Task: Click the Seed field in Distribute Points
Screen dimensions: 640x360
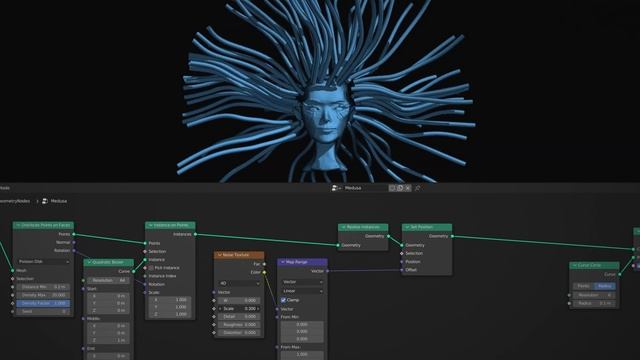Action: 43,311
